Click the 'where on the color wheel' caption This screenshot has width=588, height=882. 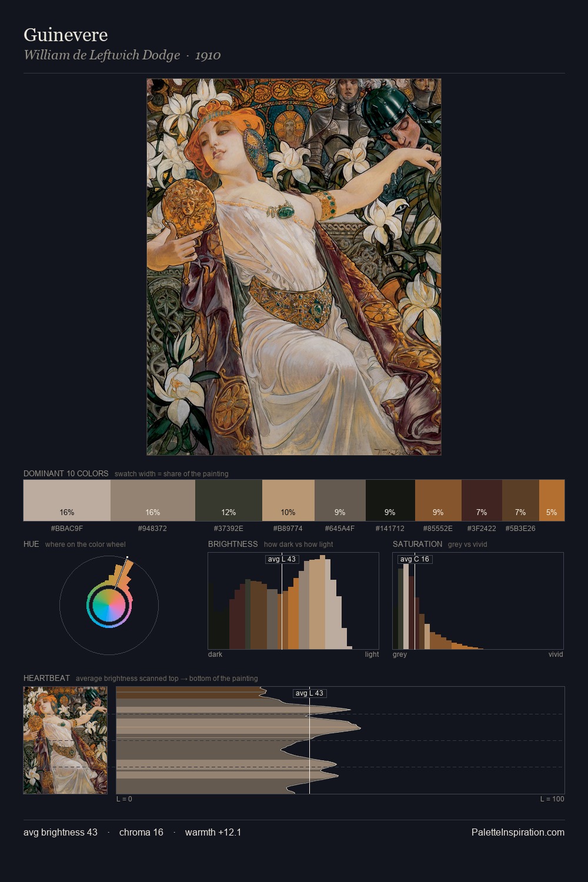click(85, 544)
